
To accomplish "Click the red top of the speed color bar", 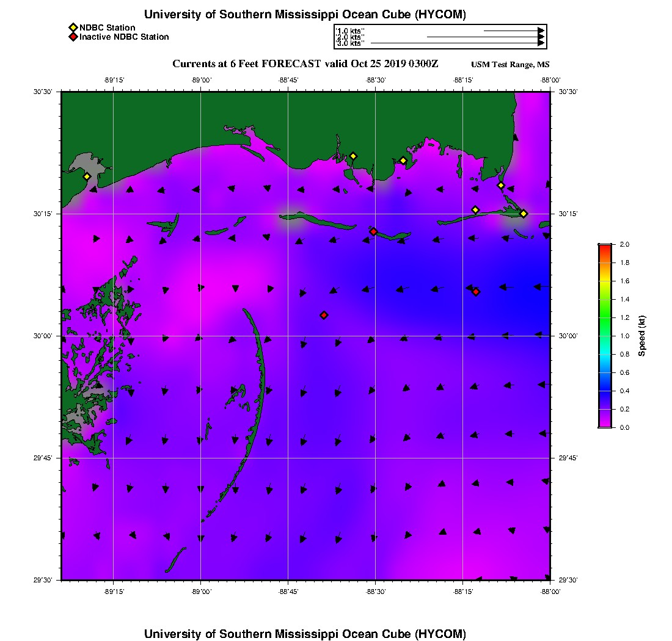I will click(605, 247).
